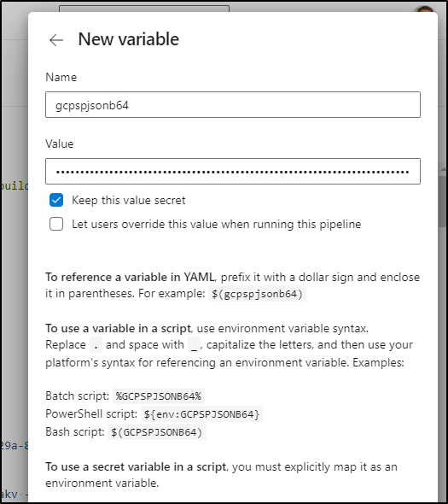Click the 'Name' field label

pyautogui.click(x=61, y=77)
